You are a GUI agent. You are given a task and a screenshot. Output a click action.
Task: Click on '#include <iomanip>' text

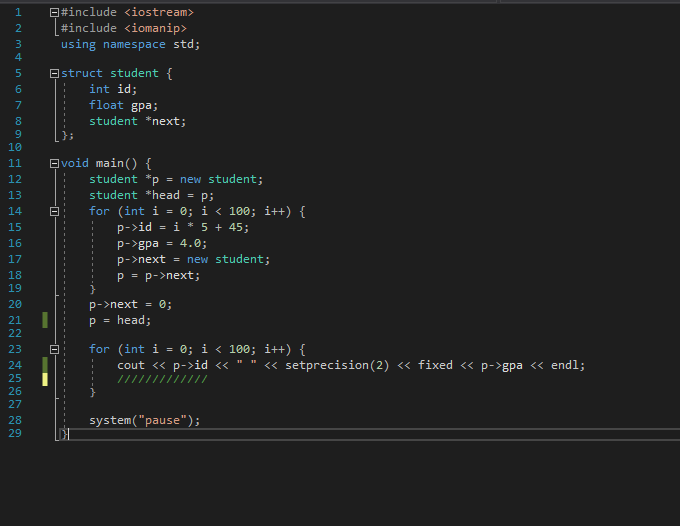coord(124,28)
